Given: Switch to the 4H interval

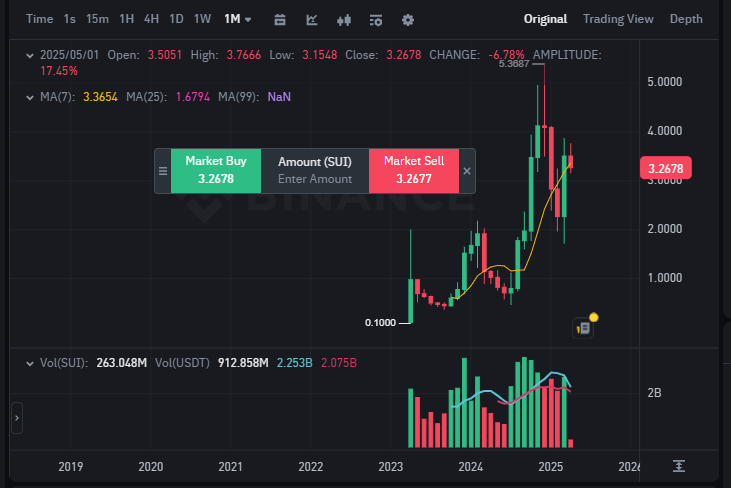Looking at the screenshot, I should (152, 19).
